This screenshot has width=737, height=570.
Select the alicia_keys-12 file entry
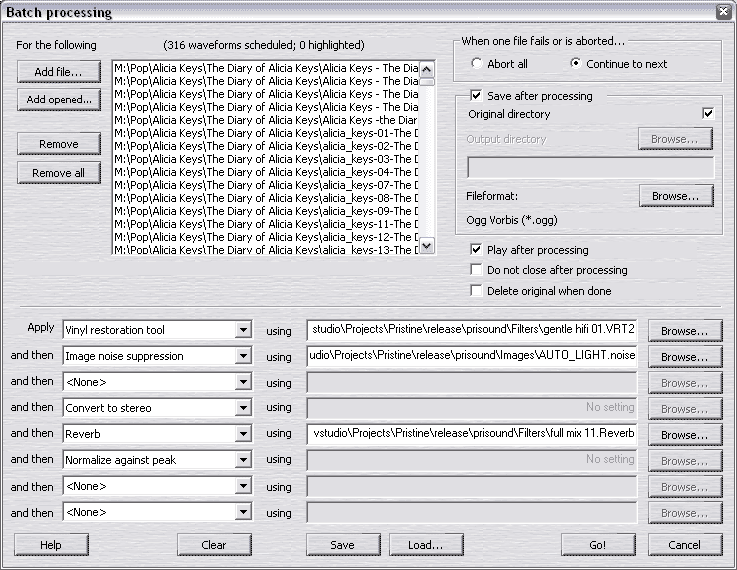[x=266, y=237]
